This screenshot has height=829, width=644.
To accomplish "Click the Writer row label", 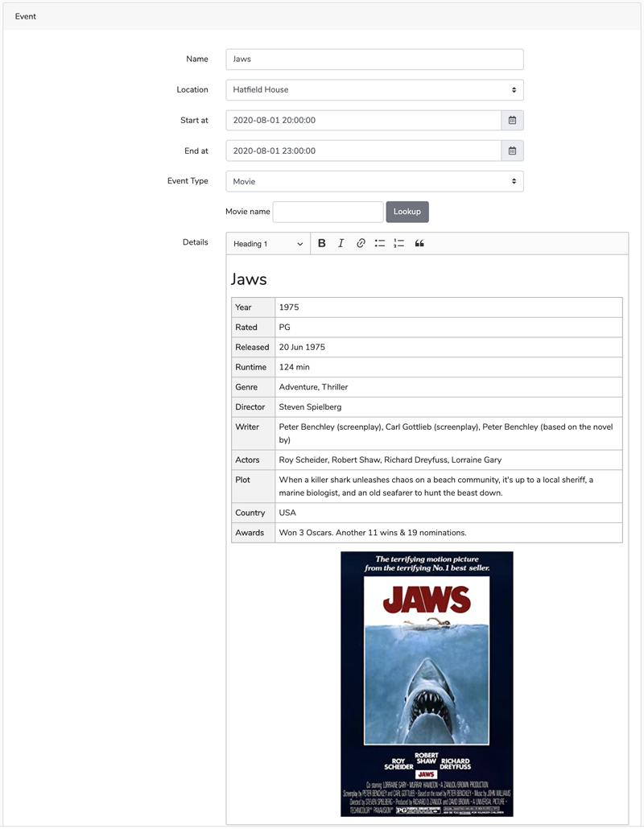I will 247,427.
